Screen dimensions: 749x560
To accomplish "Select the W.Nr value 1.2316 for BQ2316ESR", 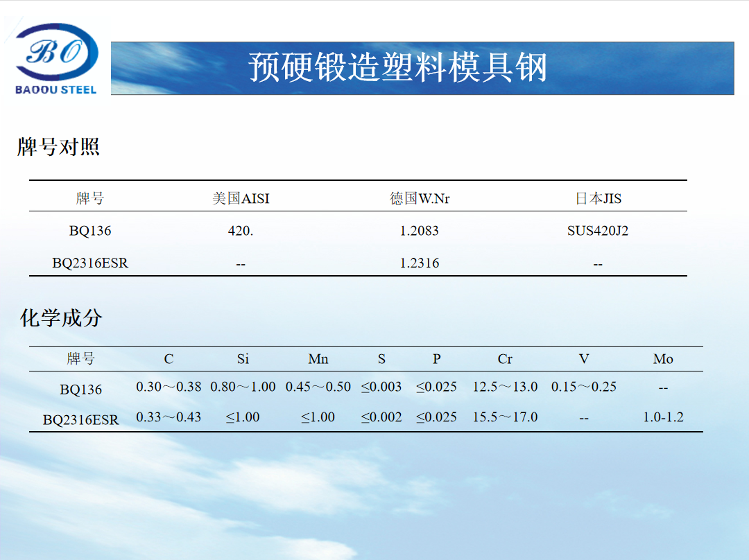I will (x=420, y=263).
